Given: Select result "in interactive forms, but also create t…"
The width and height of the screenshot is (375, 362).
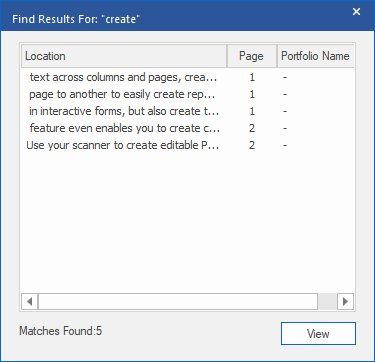Looking at the screenshot, I should (x=124, y=111).
